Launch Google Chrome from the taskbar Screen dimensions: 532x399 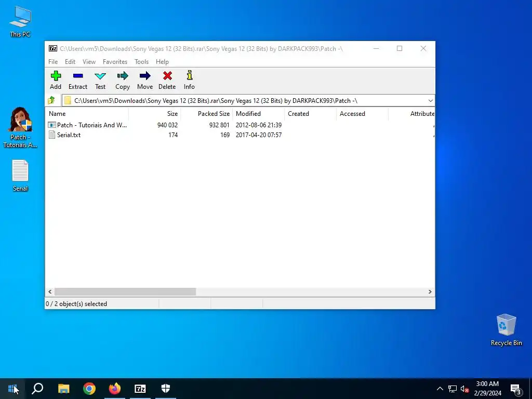(89, 389)
